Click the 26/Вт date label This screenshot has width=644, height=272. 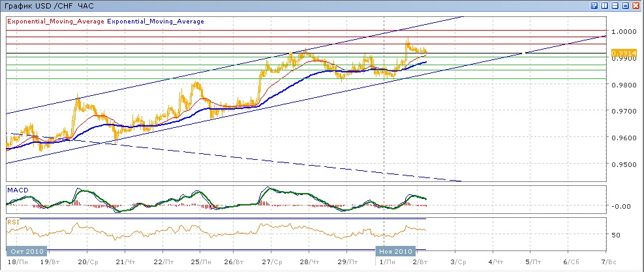[234, 262]
